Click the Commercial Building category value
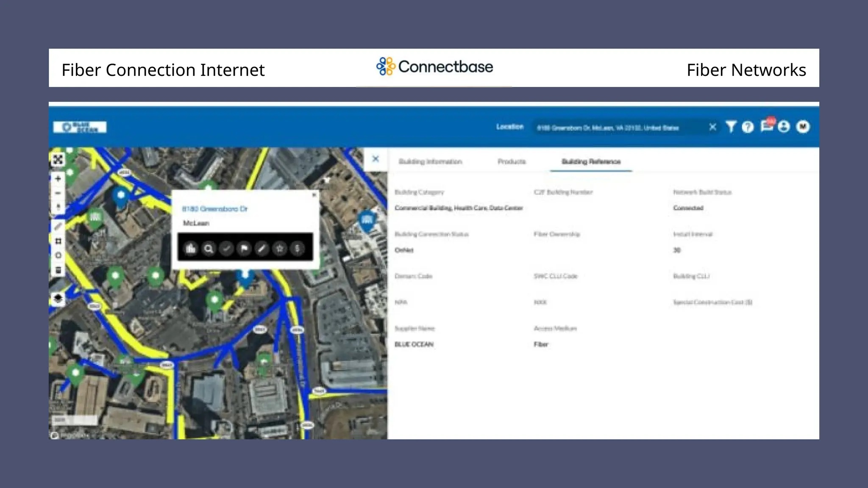This screenshot has width=868, height=488. tap(459, 208)
